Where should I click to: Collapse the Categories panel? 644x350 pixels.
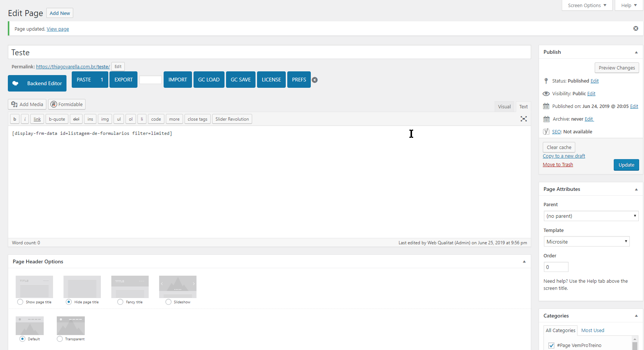pos(636,316)
